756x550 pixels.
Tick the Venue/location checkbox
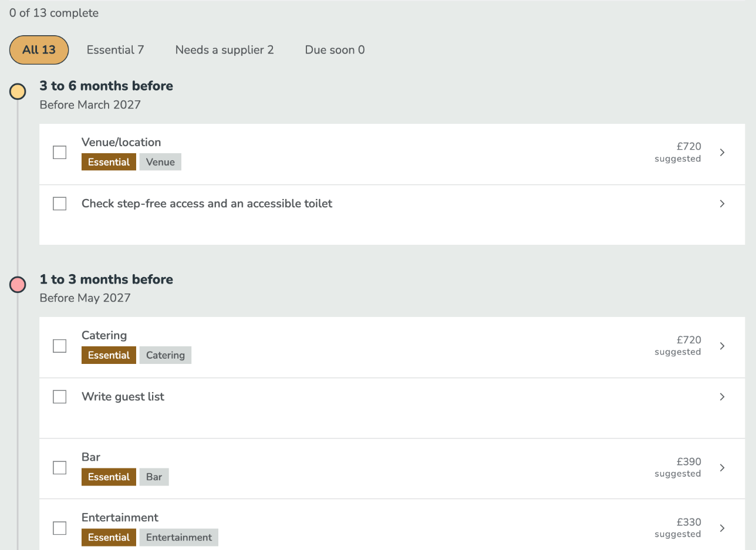59,153
